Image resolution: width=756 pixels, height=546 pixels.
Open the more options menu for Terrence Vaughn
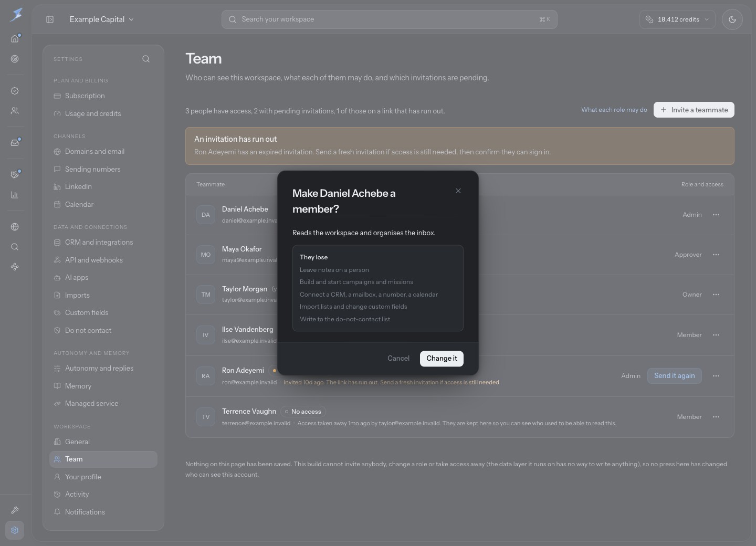click(716, 417)
